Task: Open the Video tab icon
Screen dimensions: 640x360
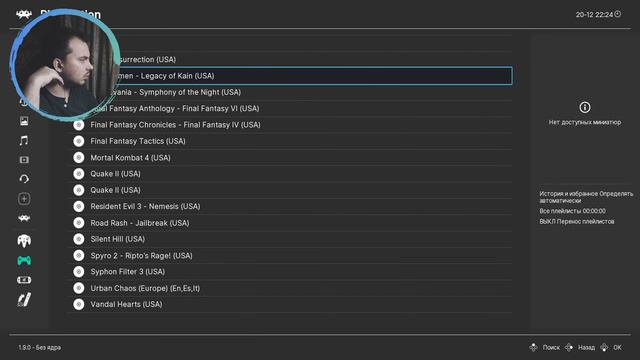Action: click(24, 160)
